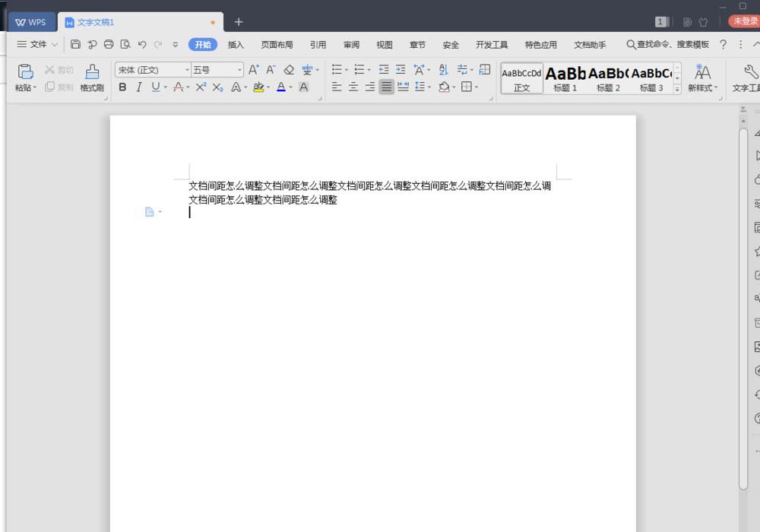Open the 文件 menu dropdown
The width and height of the screenshot is (760, 532).
tap(37, 45)
